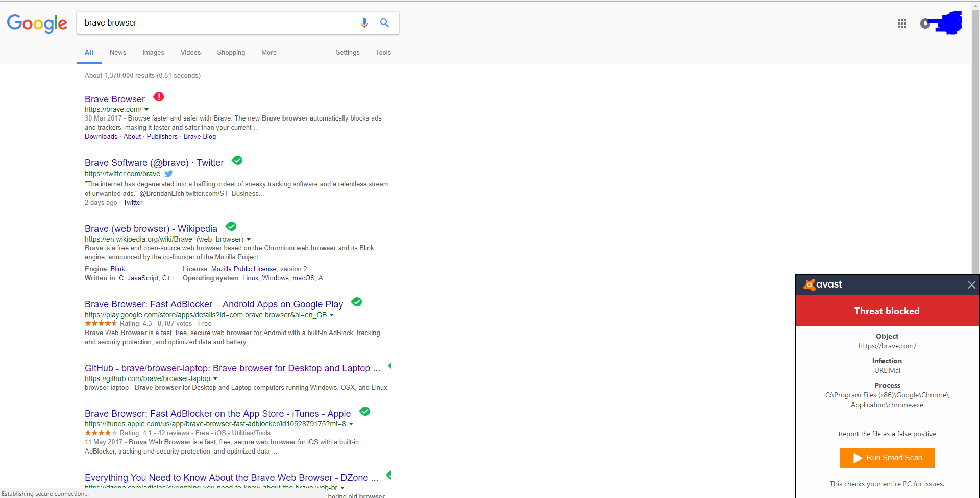Open the Google apps grid
This screenshot has height=498, width=980.
tap(902, 23)
